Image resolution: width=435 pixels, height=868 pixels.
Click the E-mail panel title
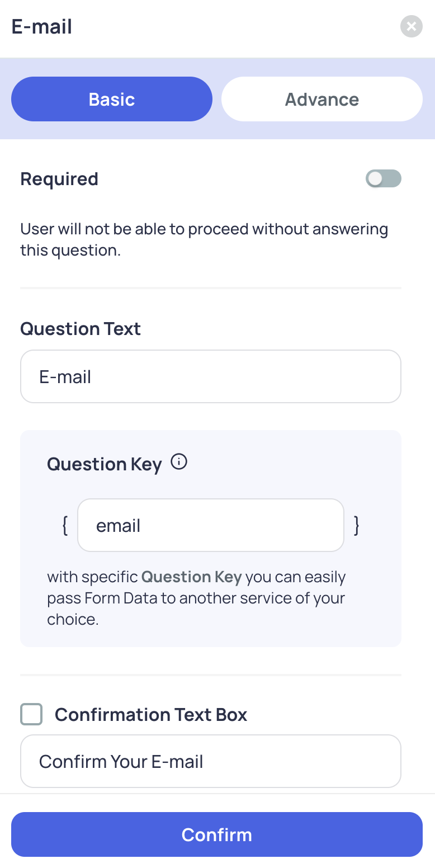pyautogui.click(x=42, y=27)
